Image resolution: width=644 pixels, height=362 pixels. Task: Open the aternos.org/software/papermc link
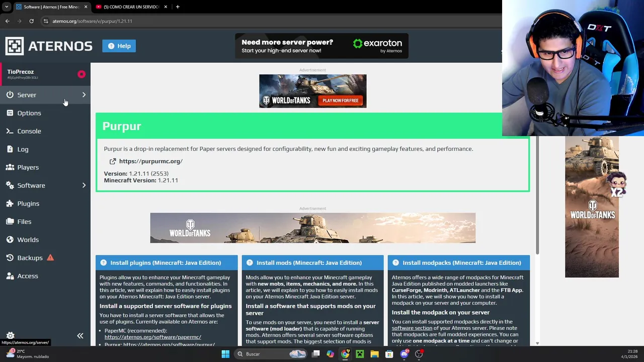click(x=153, y=337)
